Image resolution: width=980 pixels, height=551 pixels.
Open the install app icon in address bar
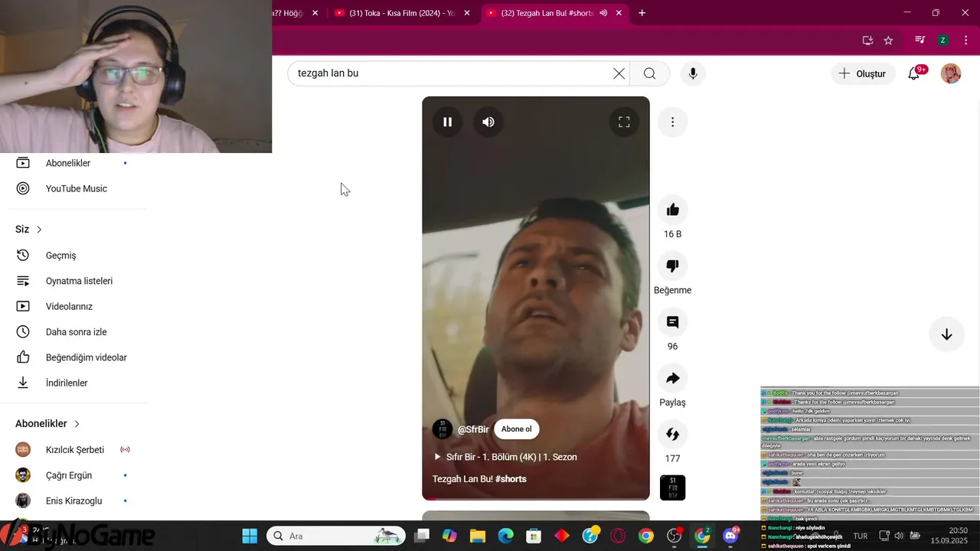(x=867, y=41)
